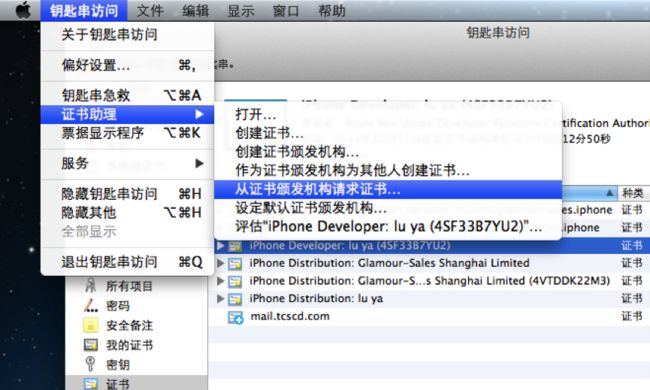Open the Apple menu
Viewport: 650px width, 390px height.
tap(23, 10)
